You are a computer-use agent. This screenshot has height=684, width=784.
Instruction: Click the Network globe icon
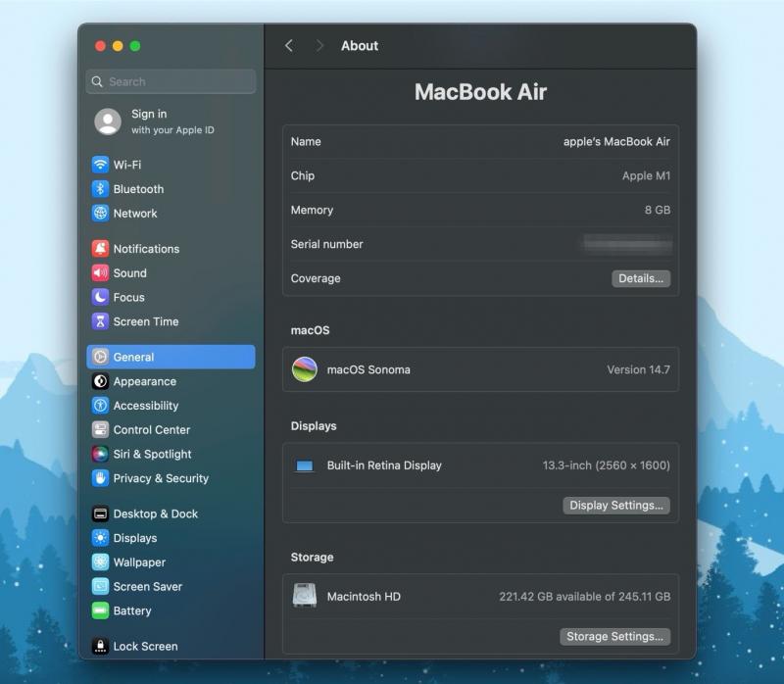click(101, 213)
